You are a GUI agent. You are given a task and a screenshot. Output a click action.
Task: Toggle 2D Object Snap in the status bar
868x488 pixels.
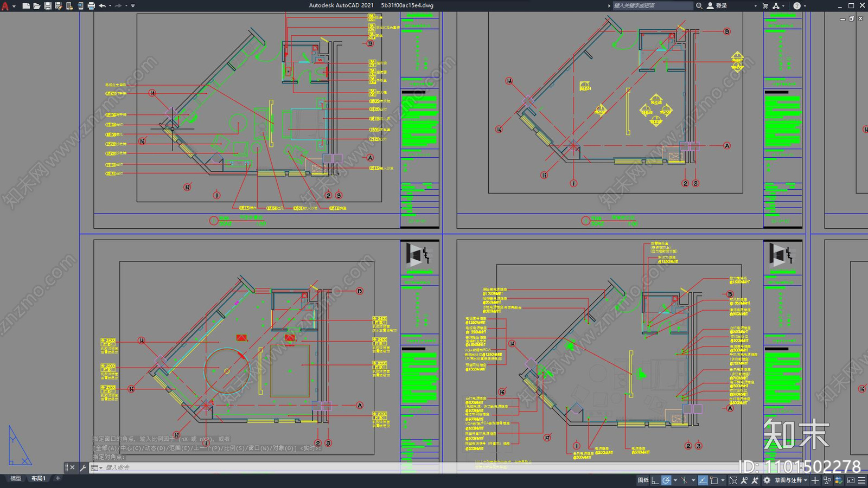[714, 480]
